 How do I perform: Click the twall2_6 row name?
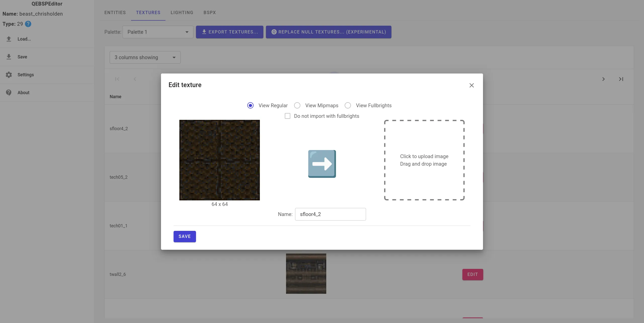click(118, 274)
